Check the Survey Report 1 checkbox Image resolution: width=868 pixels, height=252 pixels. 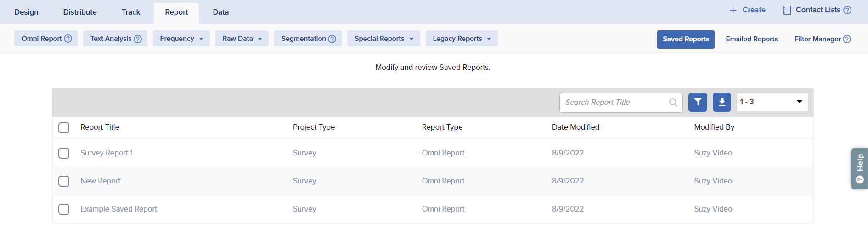[x=64, y=153]
